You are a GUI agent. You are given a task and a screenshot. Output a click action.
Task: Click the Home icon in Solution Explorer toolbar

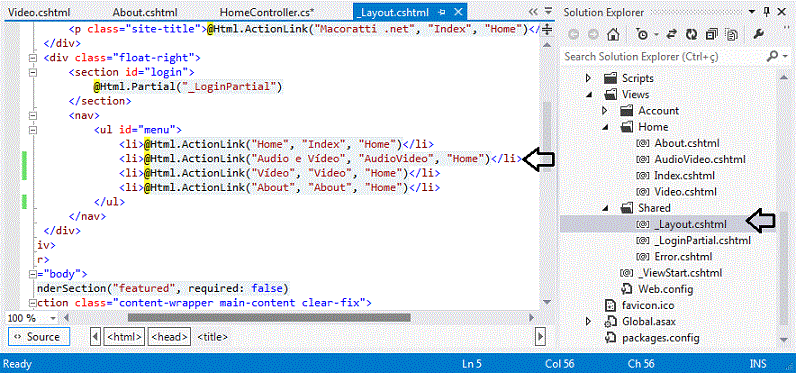pyautogui.click(x=613, y=34)
